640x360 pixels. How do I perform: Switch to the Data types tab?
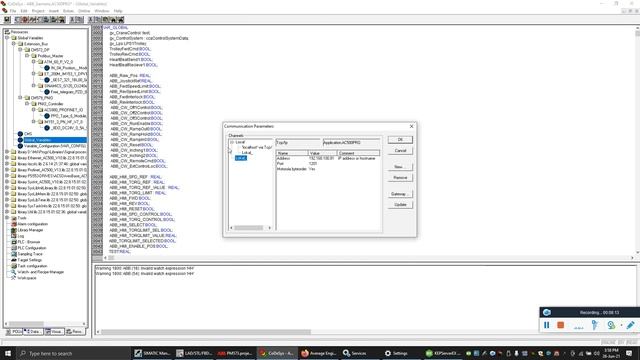(33, 331)
